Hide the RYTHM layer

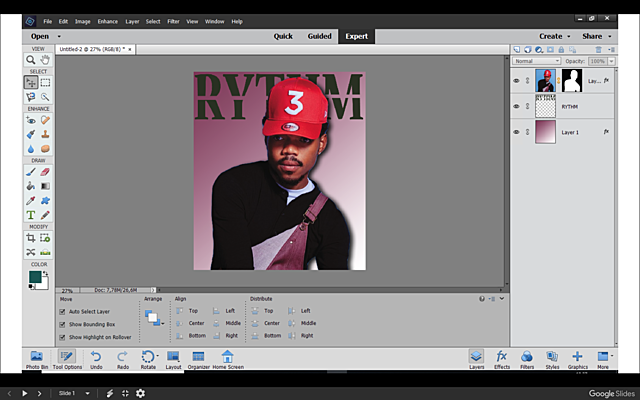tap(516, 107)
